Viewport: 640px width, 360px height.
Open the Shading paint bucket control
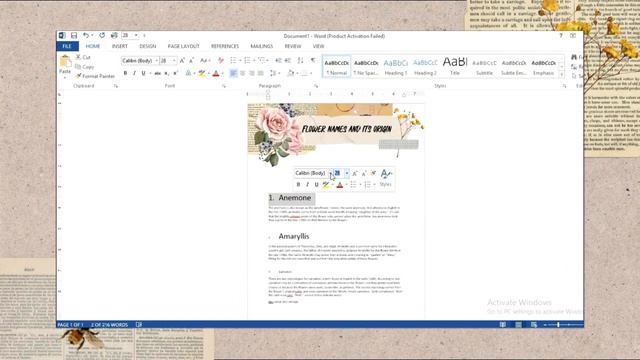coord(291,73)
